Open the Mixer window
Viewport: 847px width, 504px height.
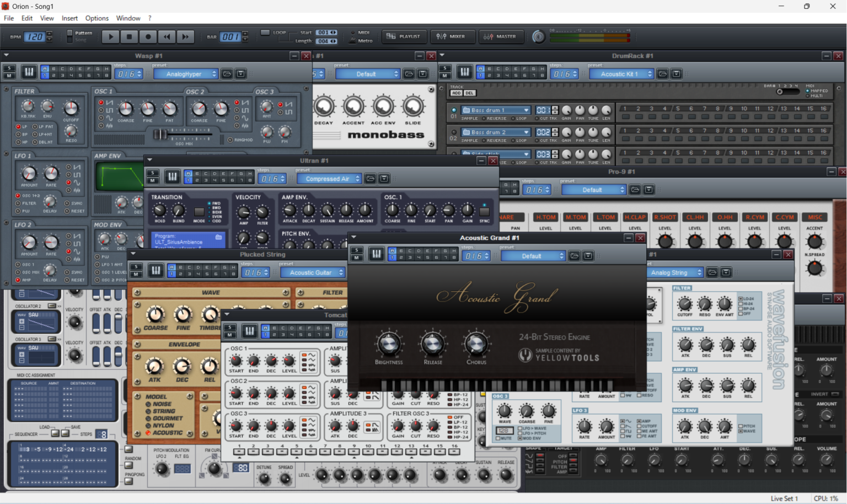coord(451,36)
